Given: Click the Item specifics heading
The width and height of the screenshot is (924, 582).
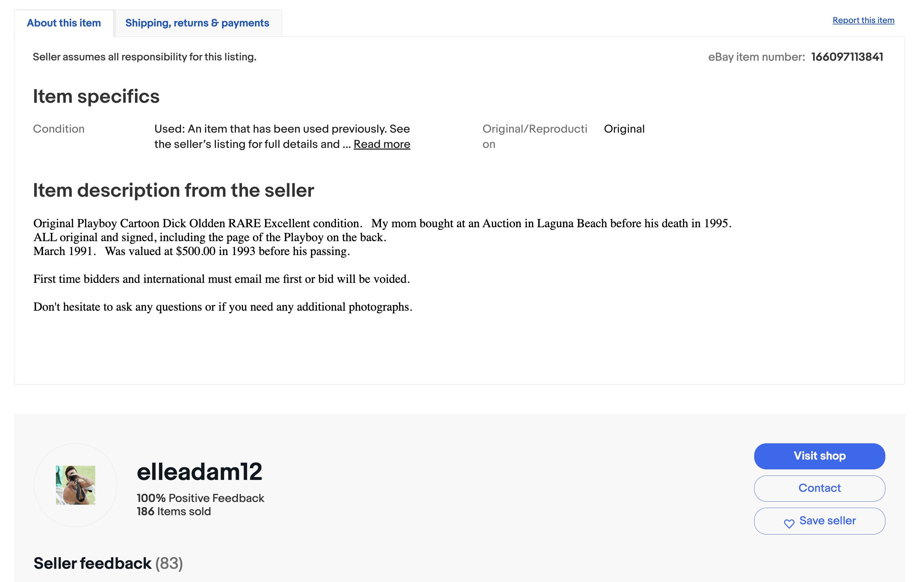Looking at the screenshot, I should click(96, 96).
